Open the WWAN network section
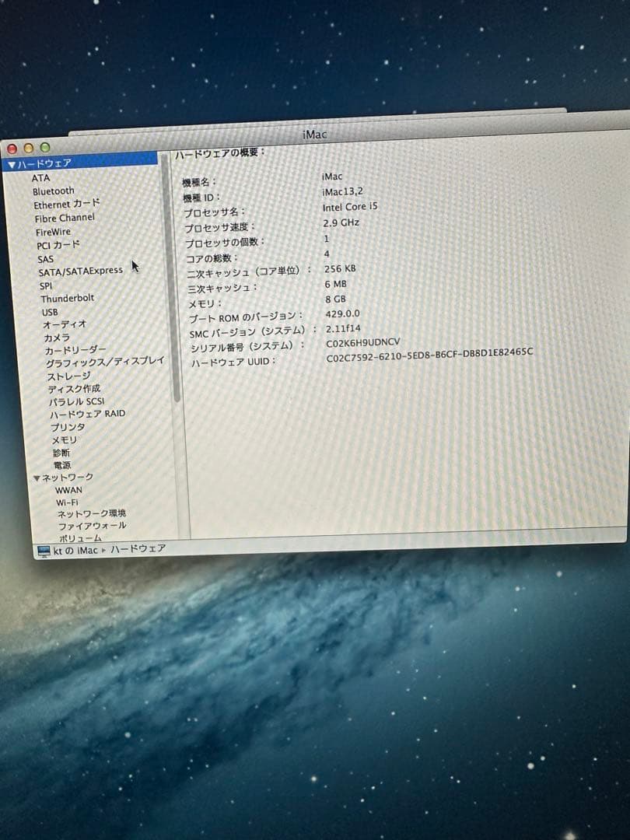The image size is (630, 840). pos(68,489)
